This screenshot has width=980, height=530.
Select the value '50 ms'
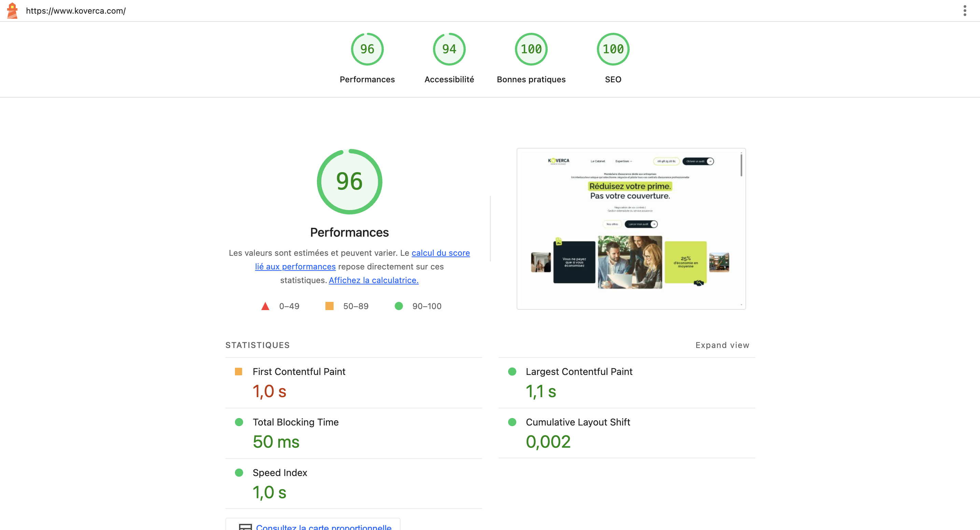(x=276, y=442)
